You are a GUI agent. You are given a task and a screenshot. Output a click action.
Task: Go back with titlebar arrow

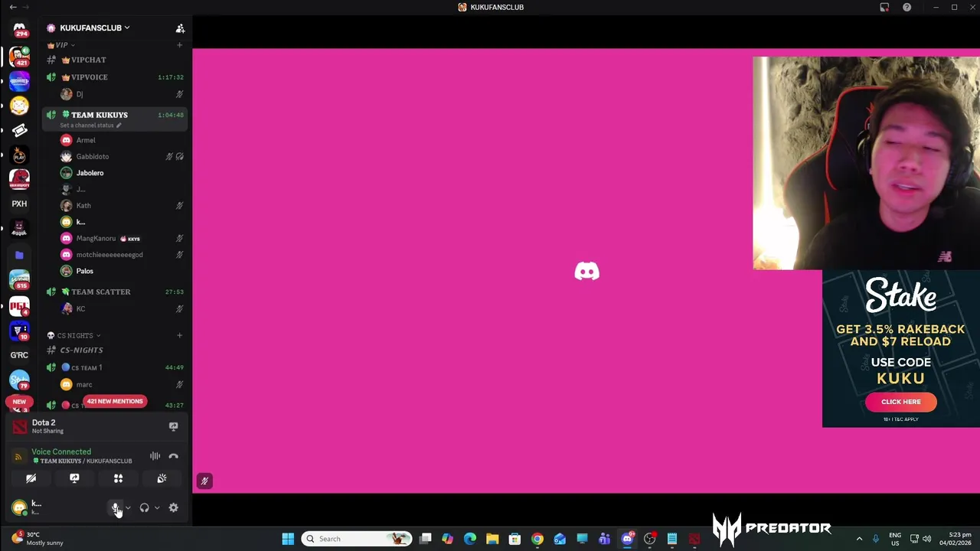(x=13, y=7)
